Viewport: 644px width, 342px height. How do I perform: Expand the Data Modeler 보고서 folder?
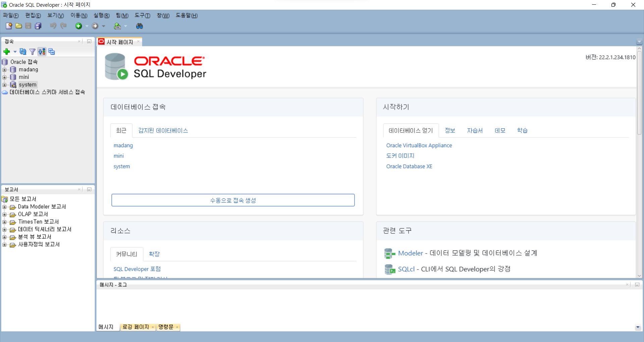coord(4,207)
